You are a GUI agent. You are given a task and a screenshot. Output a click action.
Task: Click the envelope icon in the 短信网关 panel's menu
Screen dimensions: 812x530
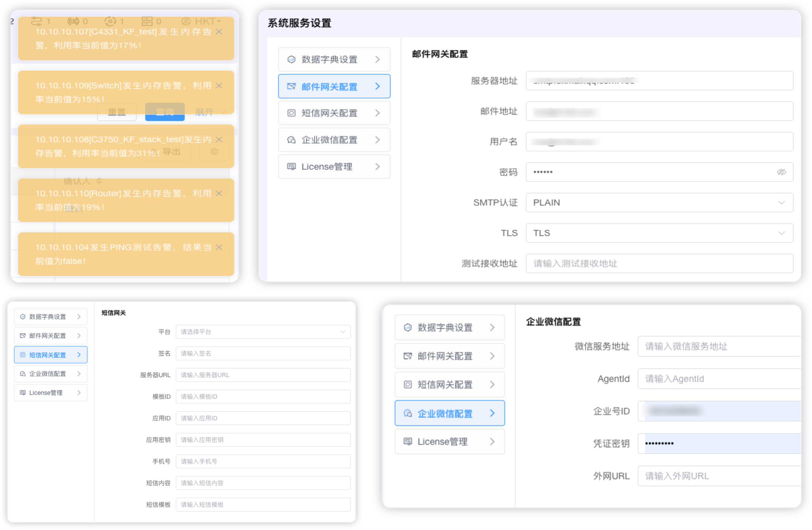point(22,336)
